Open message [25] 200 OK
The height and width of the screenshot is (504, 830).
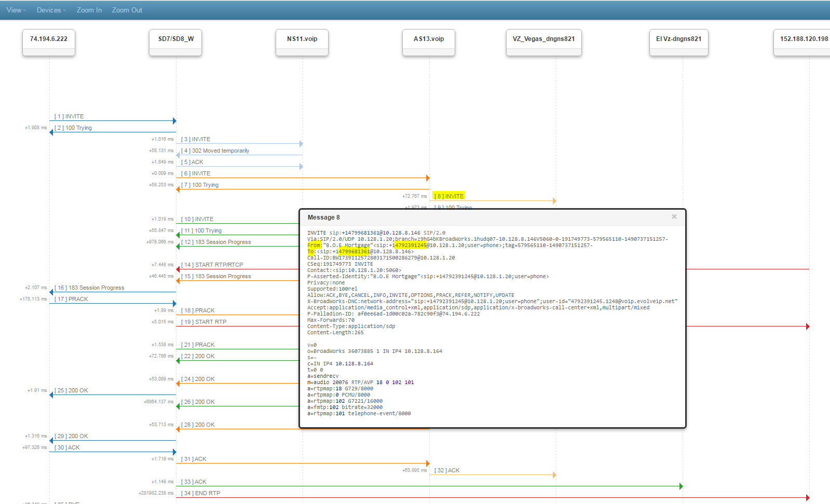pyautogui.click(x=72, y=391)
